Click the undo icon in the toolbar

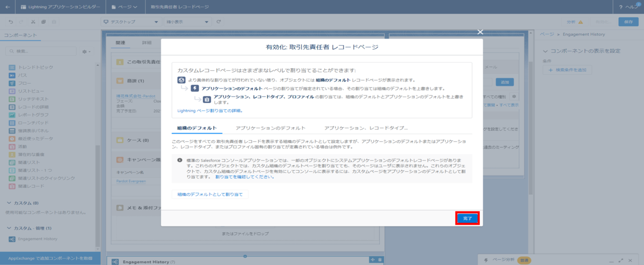[11, 21]
